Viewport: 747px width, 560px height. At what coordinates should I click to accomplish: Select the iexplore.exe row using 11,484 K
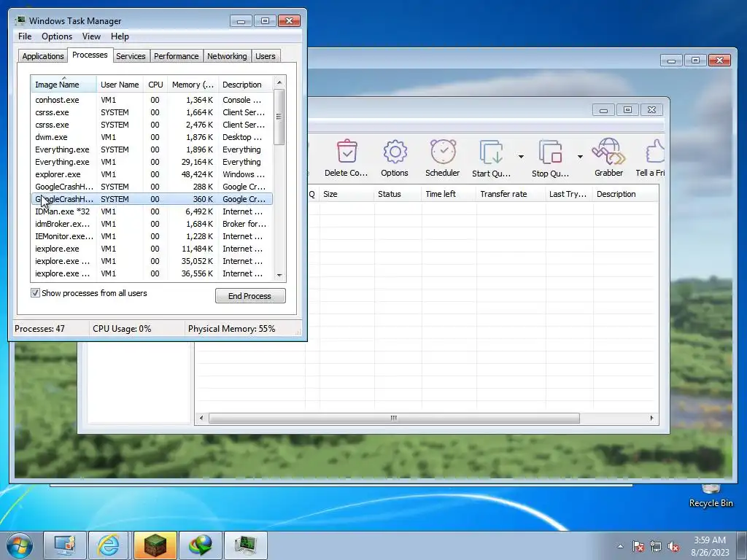click(x=152, y=249)
